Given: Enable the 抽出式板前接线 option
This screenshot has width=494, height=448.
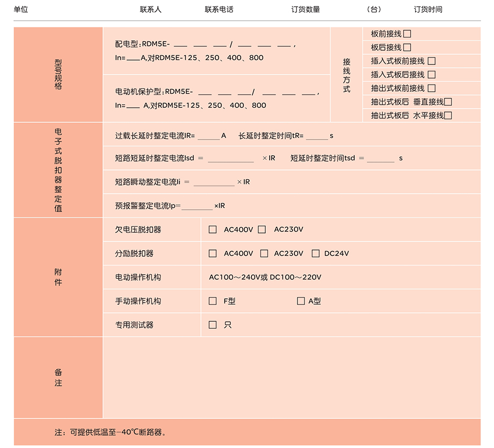Looking at the screenshot, I should 431,88.
